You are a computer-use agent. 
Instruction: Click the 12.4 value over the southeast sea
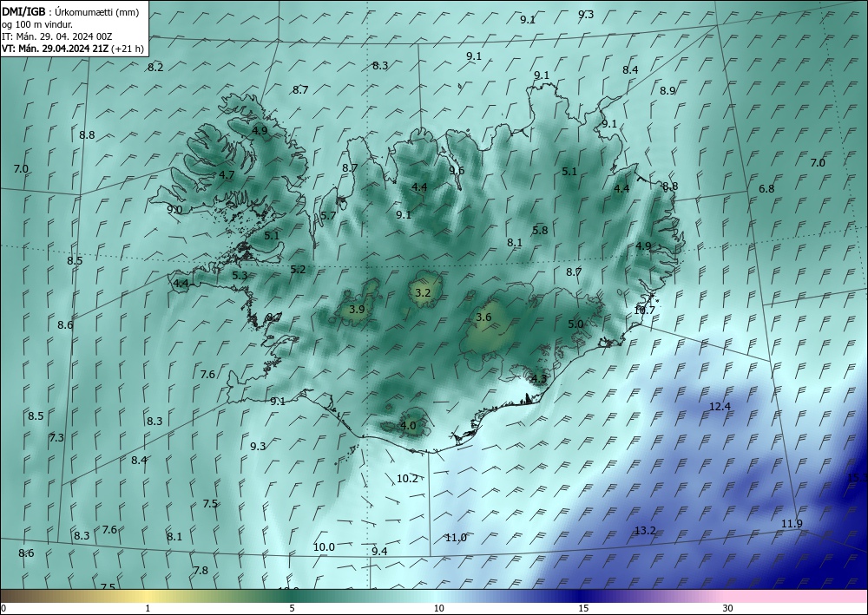720,407
